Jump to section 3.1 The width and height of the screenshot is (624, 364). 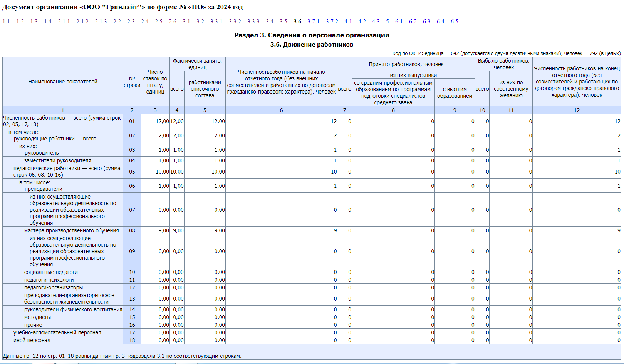186,22
